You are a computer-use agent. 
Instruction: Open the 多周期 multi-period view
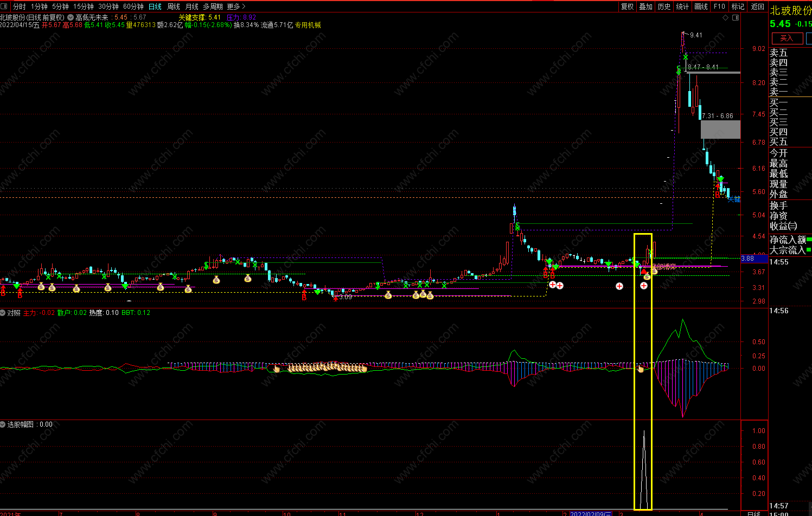(x=213, y=7)
